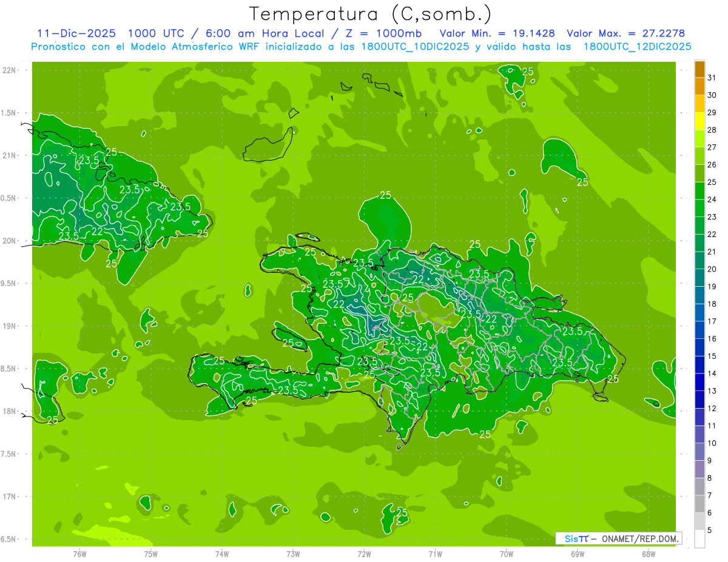
Task: Click the color scale label 31
Action: click(713, 78)
